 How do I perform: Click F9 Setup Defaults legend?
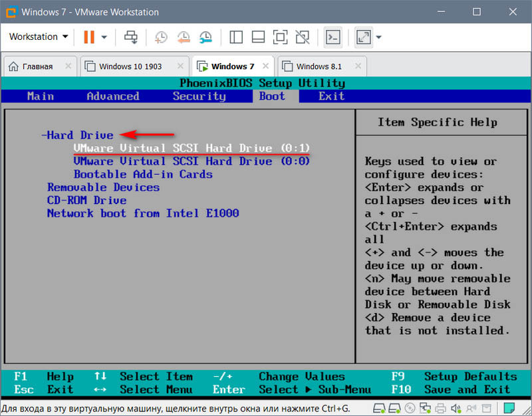[x=454, y=376]
